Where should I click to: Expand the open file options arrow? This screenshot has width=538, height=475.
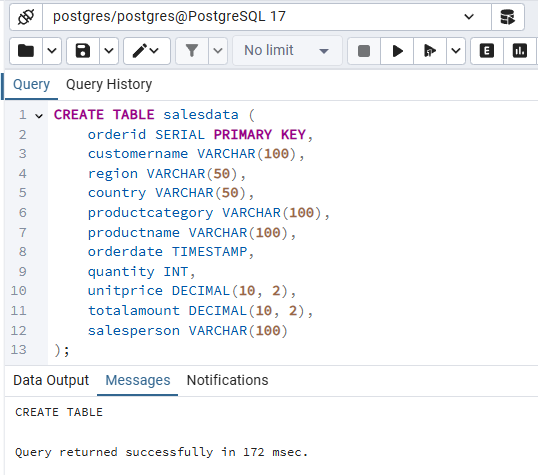click(52, 51)
